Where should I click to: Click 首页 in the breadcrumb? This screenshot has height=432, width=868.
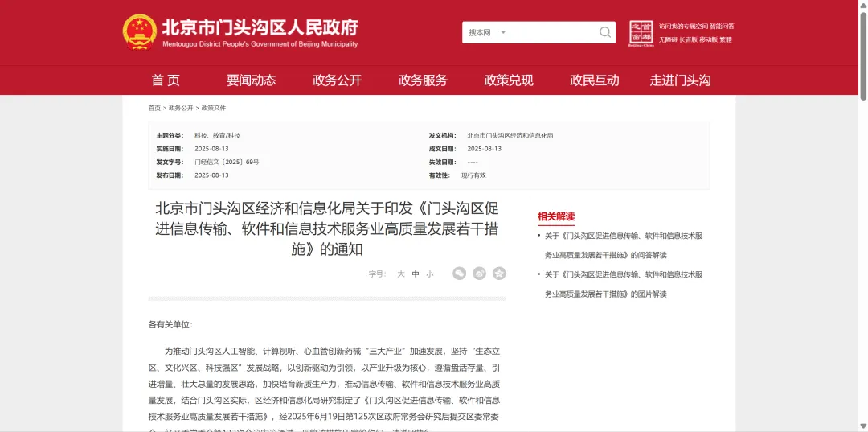(154, 108)
